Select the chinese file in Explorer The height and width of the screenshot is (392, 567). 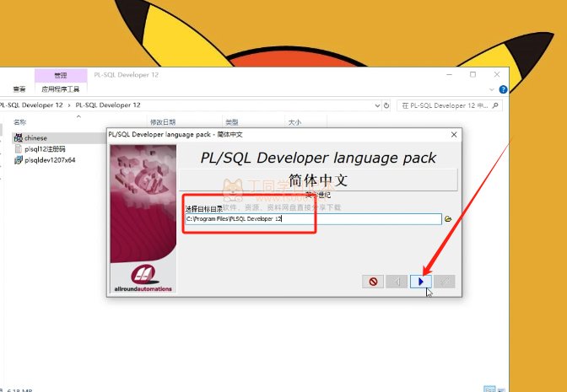35,138
